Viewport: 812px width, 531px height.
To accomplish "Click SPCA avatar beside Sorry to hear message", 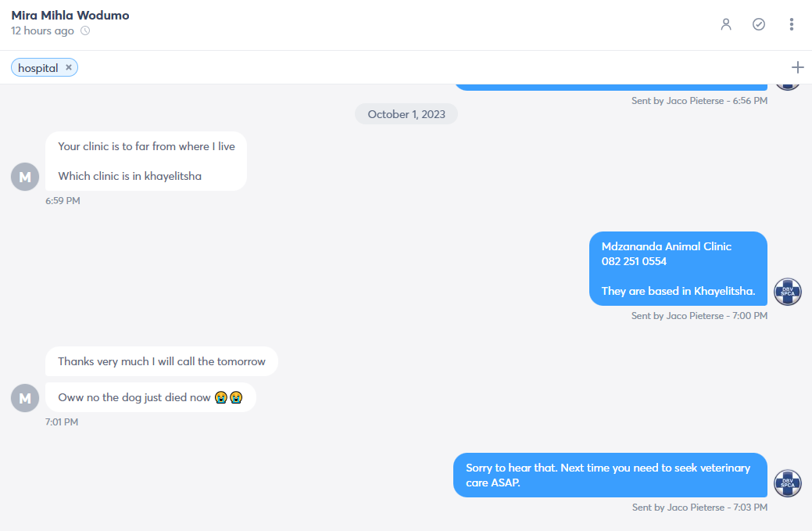I will point(788,483).
